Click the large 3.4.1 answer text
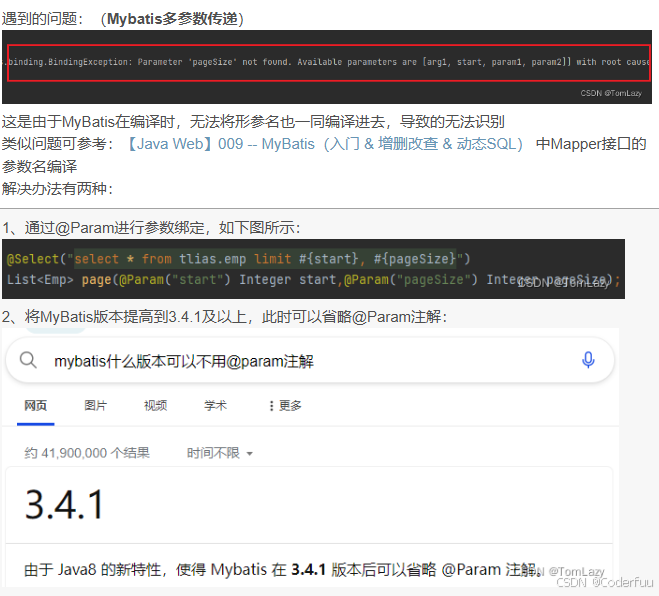This screenshot has width=659, height=596. tap(64, 504)
